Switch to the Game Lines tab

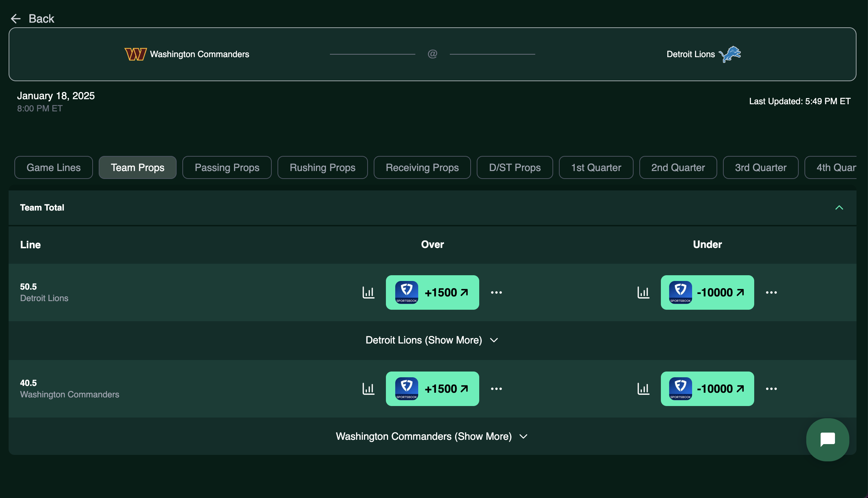[x=53, y=167]
